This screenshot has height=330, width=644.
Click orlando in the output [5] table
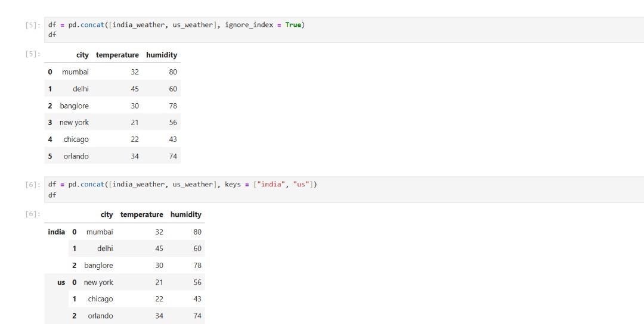click(x=76, y=156)
